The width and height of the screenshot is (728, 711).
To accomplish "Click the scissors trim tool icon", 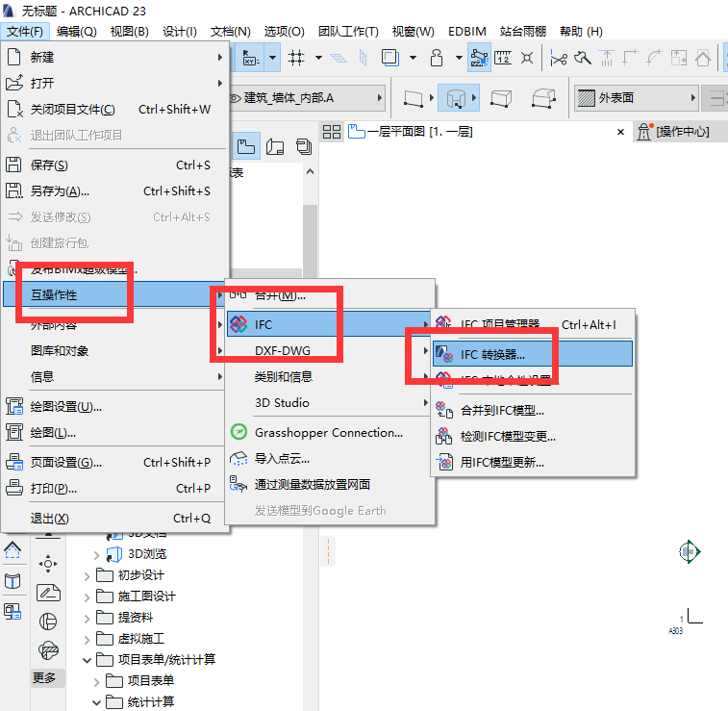I will point(559,59).
